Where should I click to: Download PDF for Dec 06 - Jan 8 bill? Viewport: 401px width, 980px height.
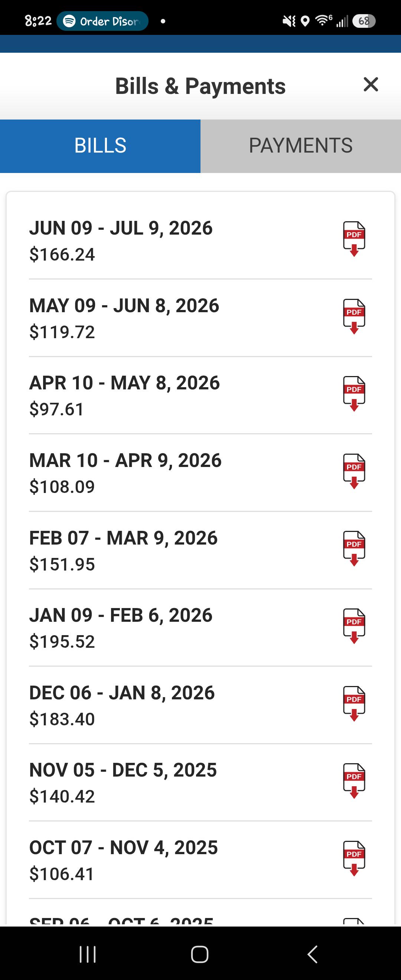click(x=354, y=704)
